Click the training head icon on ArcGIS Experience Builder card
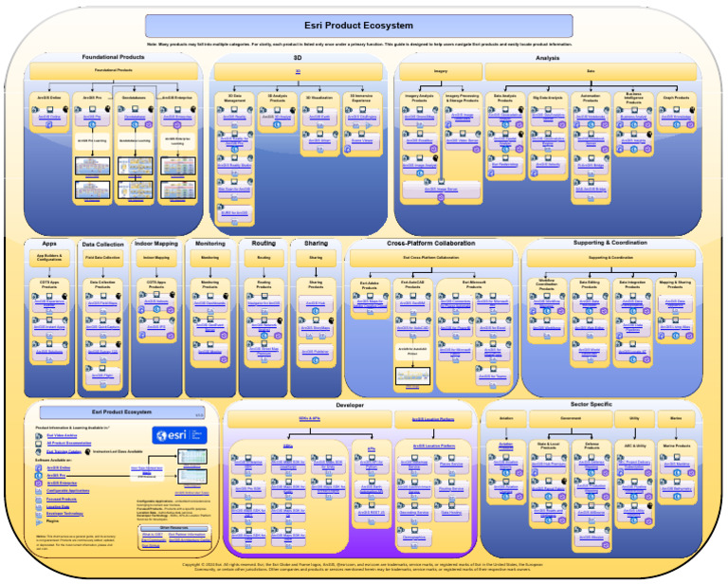Image resolution: width=728 pixels, height=584 pixels. pyautogui.click(x=65, y=296)
